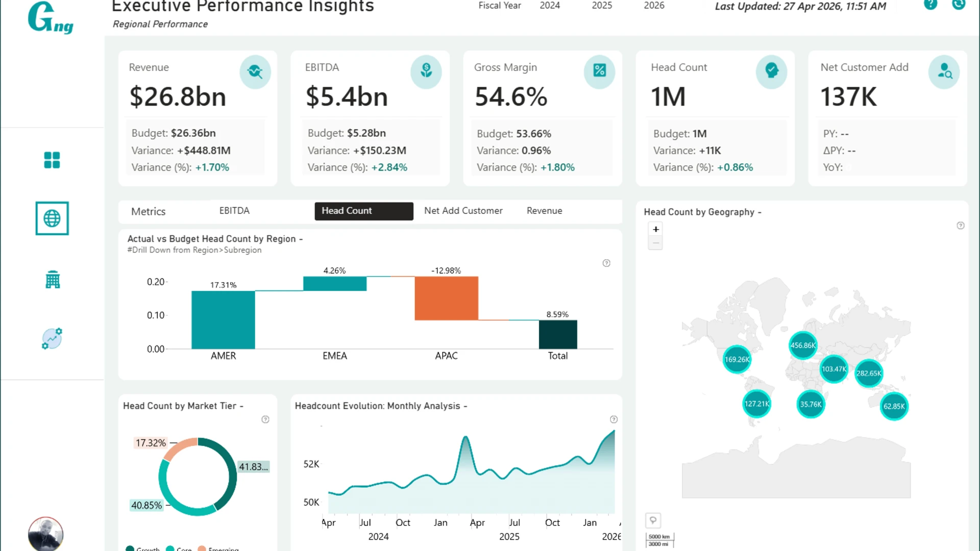The image size is (980, 551).
Task: Select the globe Regional Performance icon
Action: pos(52,218)
